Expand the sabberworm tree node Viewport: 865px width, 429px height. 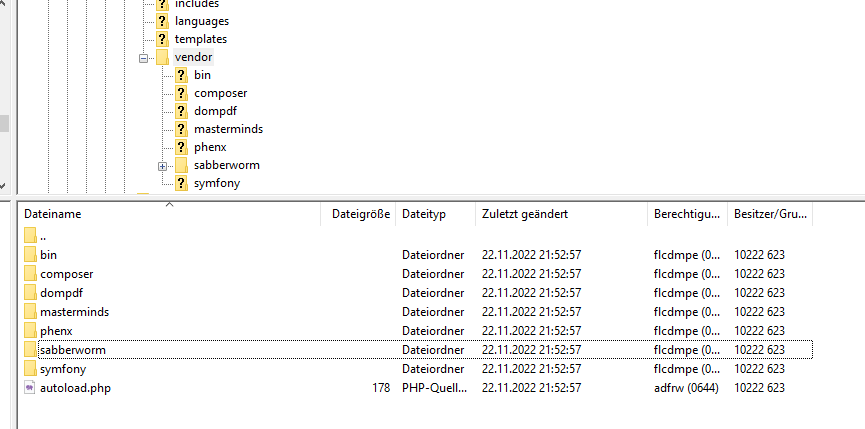(x=162, y=166)
